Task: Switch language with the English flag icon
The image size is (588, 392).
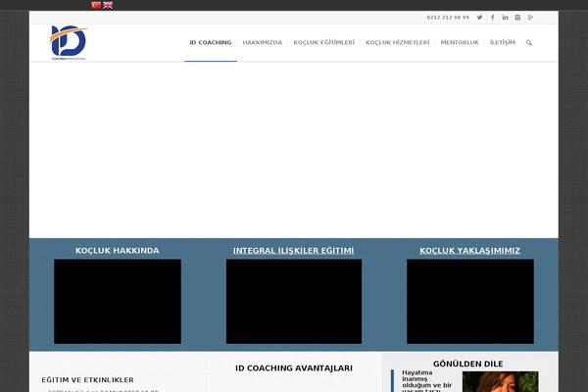Action: pyautogui.click(x=107, y=5)
